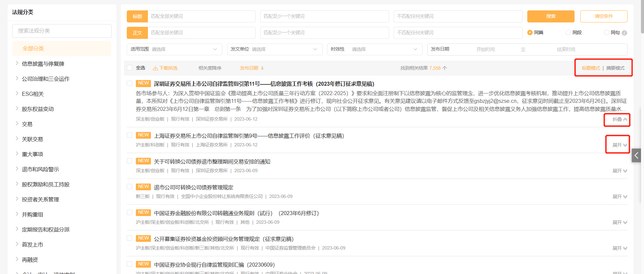The image size is (644, 274).
Task: Sort by 相关度降序
Action: (210, 68)
